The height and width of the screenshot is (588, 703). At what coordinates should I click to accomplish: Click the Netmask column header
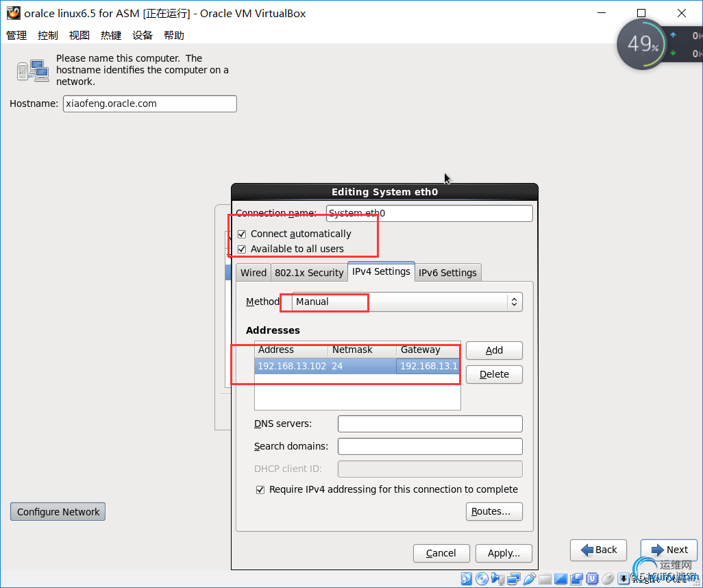(x=362, y=350)
